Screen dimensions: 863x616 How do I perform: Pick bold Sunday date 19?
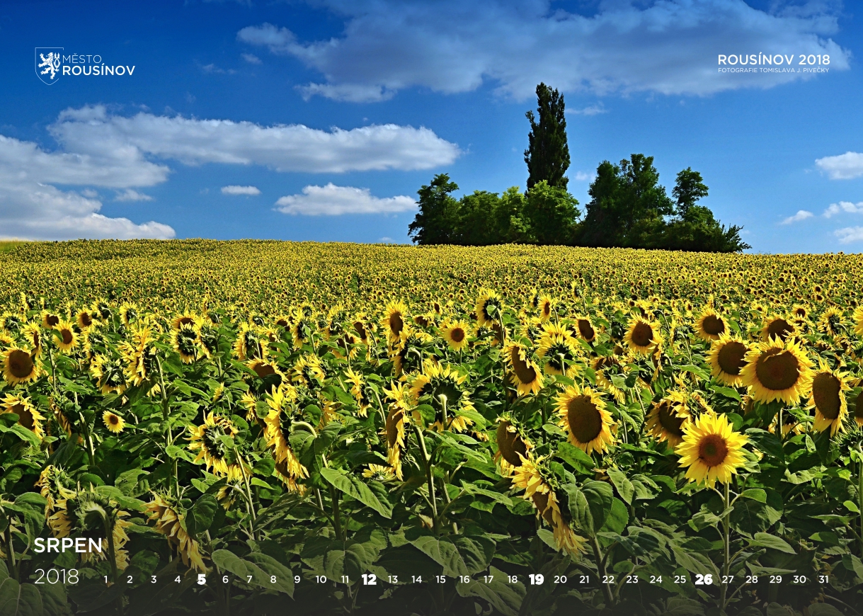coord(536,579)
